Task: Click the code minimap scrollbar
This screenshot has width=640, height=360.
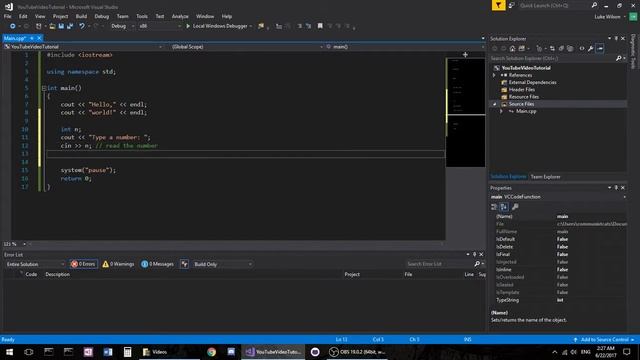Action: [x=465, y=112]
